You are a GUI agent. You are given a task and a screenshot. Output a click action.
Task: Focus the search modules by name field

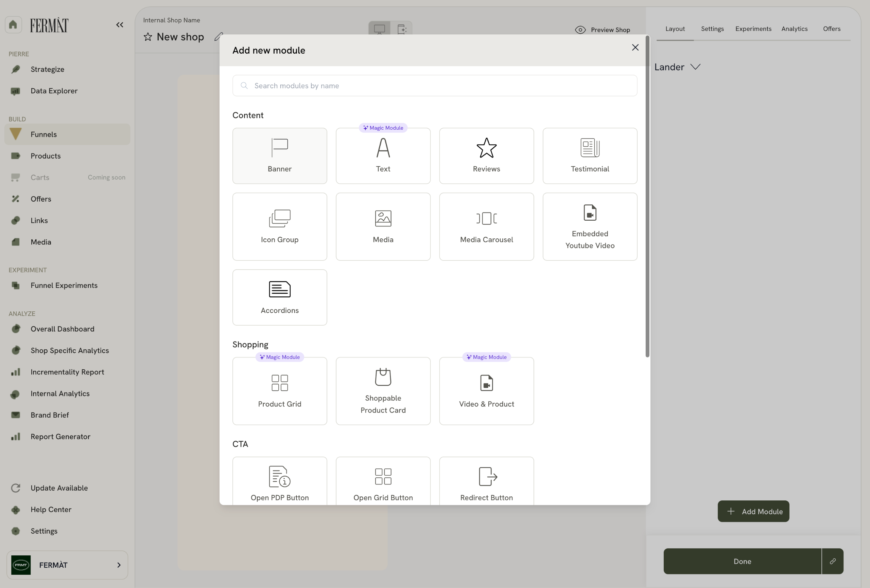tap(434, 86)
